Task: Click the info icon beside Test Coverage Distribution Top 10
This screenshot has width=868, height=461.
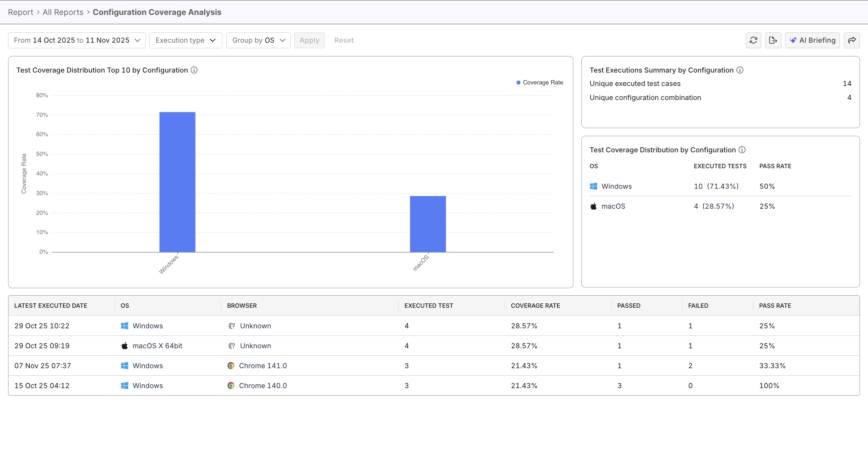Action: 194,70
